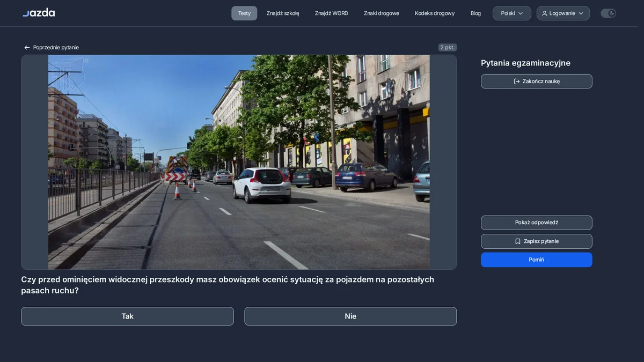The height and width of the screenshot is (362, 644).
Task: Click Pokaż odpowiedź button
Action: 537,223
